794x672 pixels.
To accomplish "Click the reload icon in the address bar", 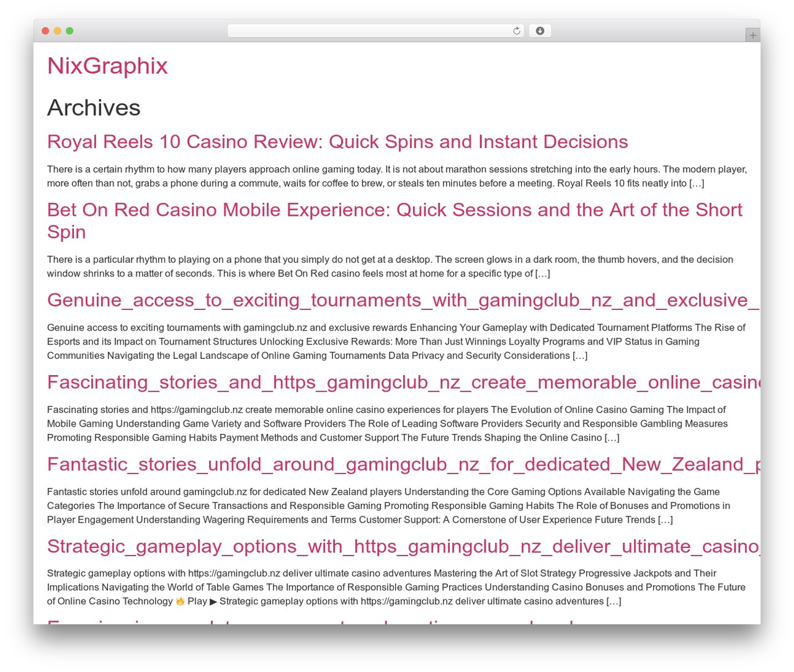I will click(516, 31).
